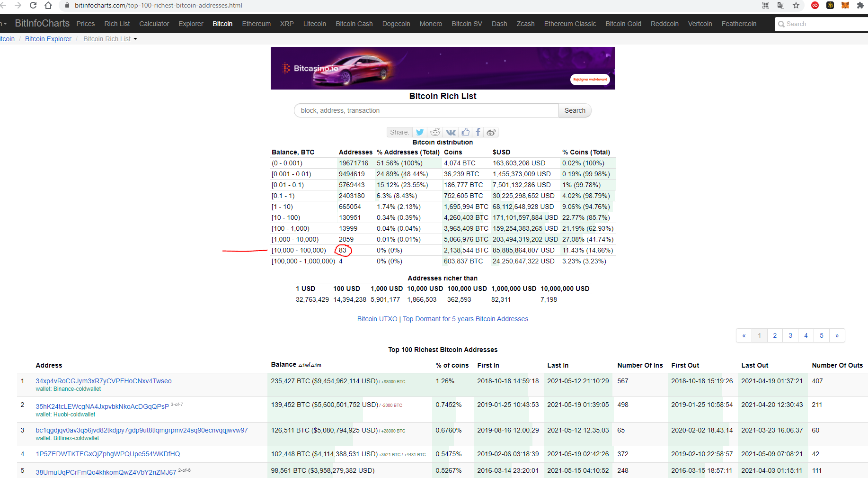Share page on Twitter
The image size is (868, 478).
[420, 132]
